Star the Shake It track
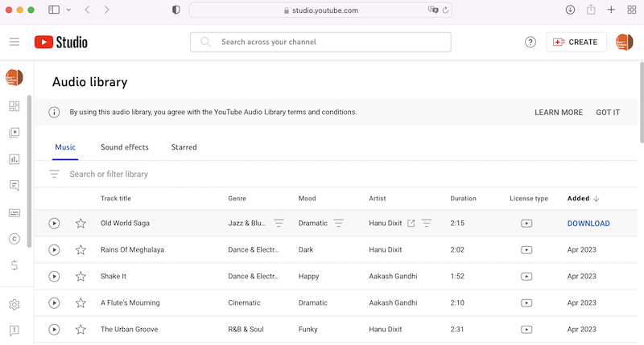Screen dimensions: 644x345 [x=80, y=277]
